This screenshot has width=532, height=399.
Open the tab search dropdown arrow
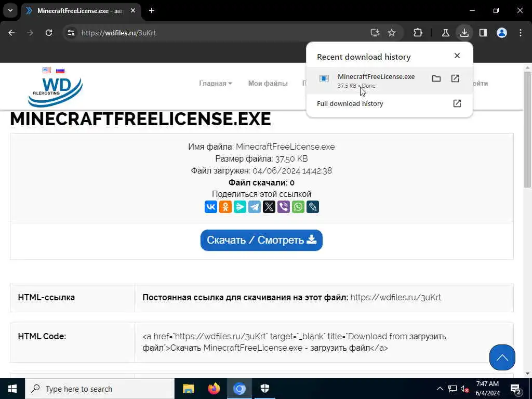click(x=10, y=10)
